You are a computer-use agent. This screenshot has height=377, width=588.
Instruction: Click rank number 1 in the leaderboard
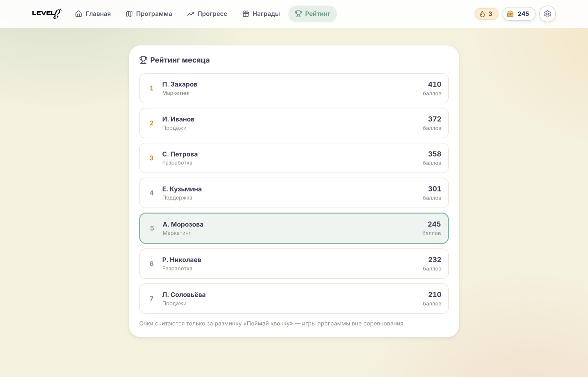click(x=152, y=88)
